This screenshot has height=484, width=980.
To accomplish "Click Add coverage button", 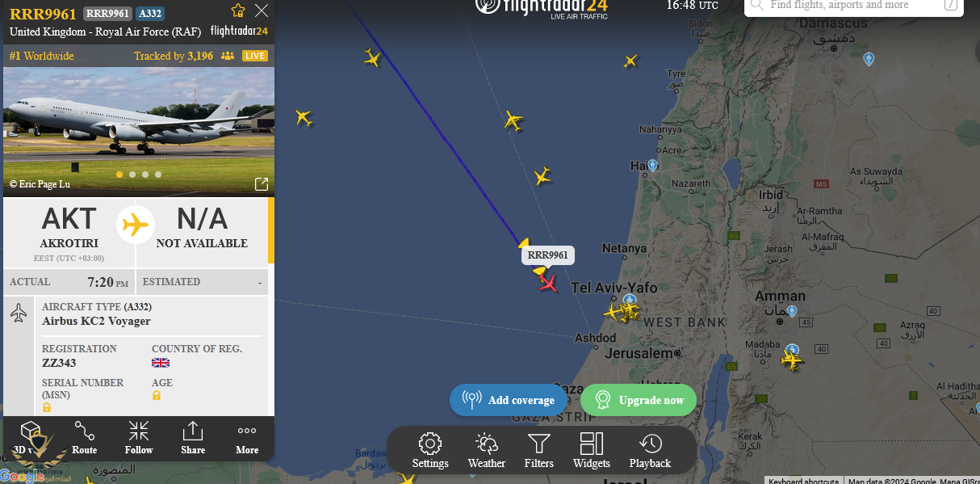I will (510, 400).
